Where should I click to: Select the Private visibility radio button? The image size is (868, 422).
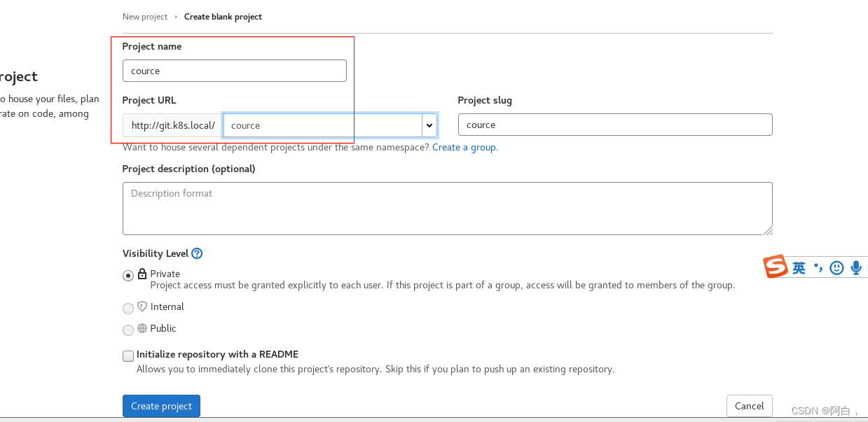128,276
